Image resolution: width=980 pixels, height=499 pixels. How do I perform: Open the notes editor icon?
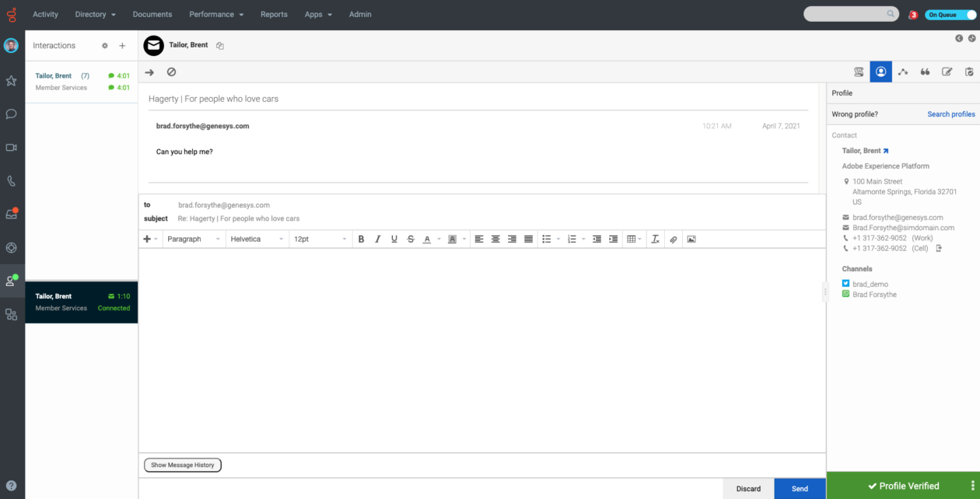(x=947, y=72)
